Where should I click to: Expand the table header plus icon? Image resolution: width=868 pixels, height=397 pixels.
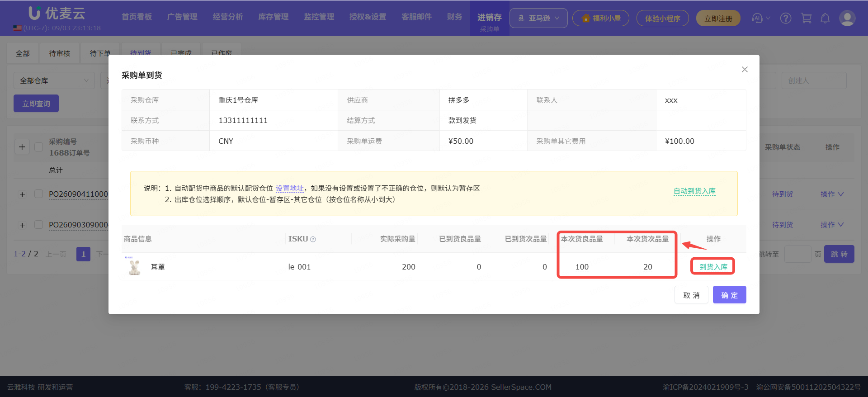click(x=22, y=147)
